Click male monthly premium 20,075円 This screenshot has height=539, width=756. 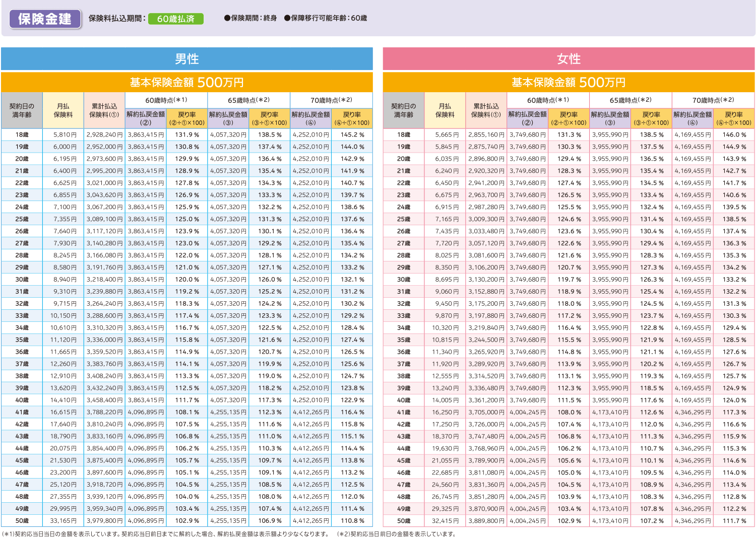coord(64,449)
